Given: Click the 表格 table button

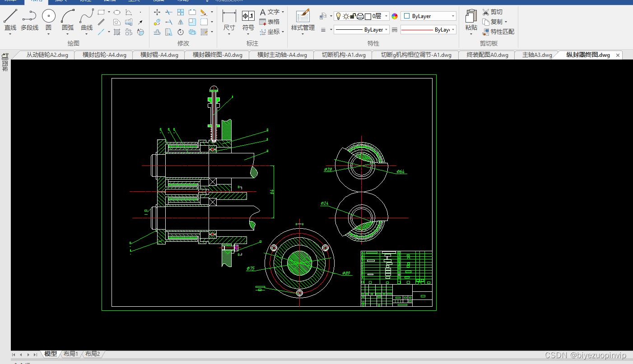Looking at the screenshot, I should [270, 22].
